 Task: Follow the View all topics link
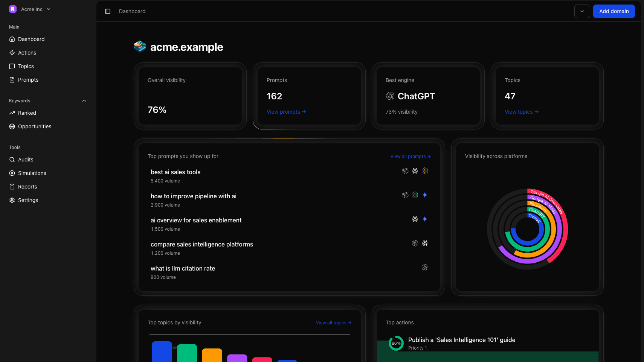(333, 323)
